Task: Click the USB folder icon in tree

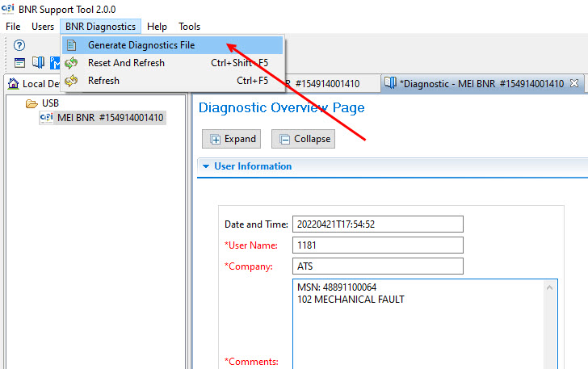Action: pyautogui.click(x=31, y=103)
